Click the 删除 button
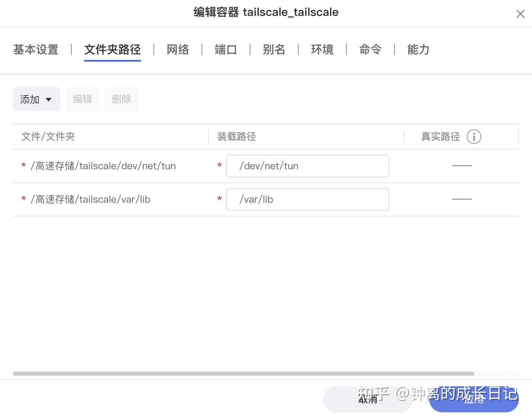This screenshot has height=416, width=532. 121,99
